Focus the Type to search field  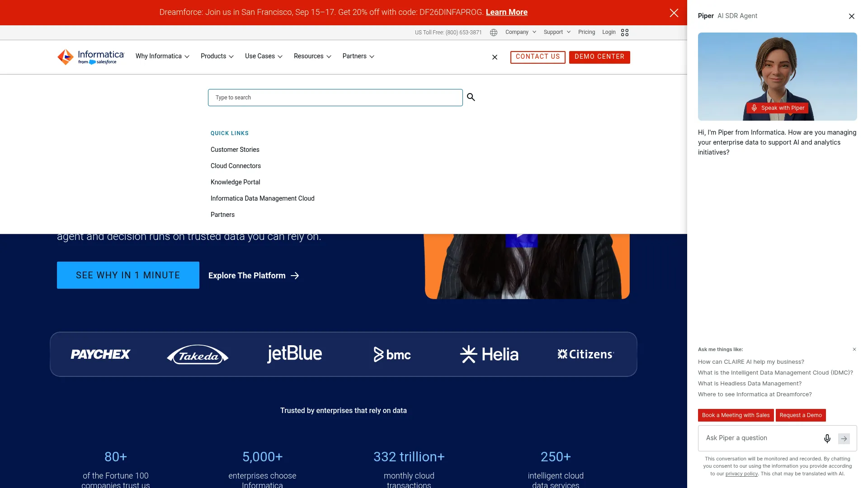click(x=335, y=98)
